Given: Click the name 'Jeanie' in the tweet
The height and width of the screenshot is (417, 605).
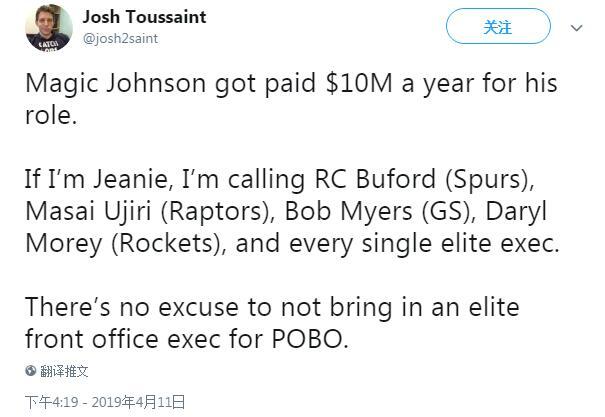Looking at the screenshot, I should pyautogui.click(x=133, y=180).
